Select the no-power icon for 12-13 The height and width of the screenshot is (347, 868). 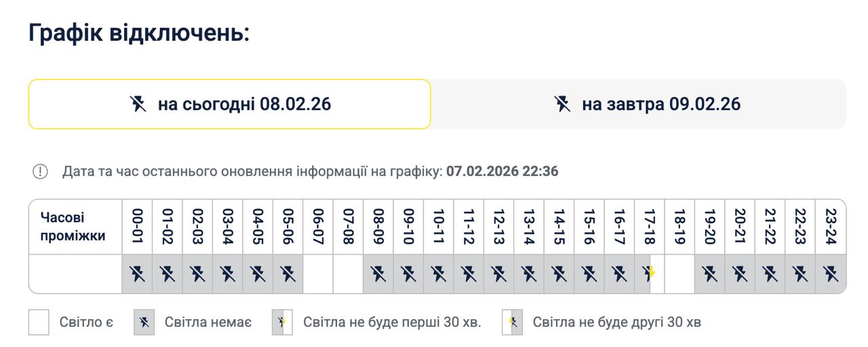(499, 274)
